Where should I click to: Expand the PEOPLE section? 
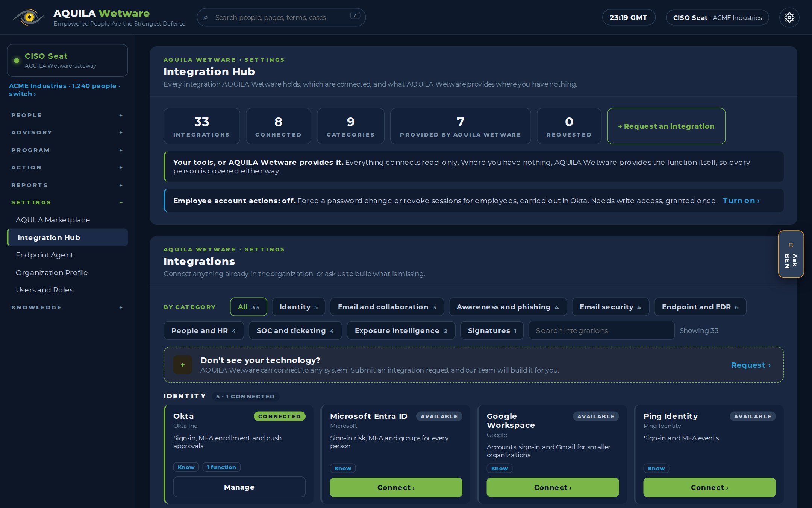67,115
